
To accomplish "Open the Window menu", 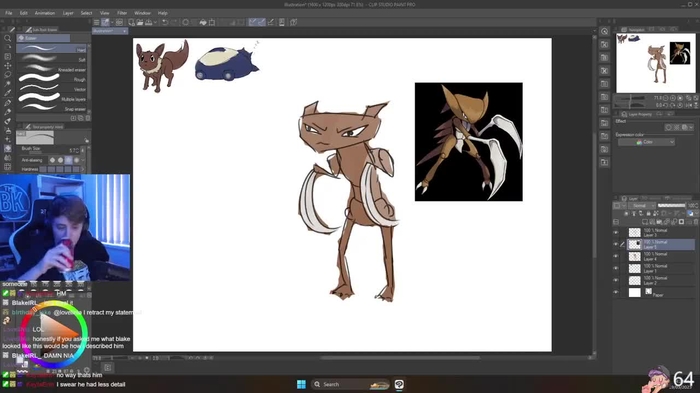I will tap(142, 13).
